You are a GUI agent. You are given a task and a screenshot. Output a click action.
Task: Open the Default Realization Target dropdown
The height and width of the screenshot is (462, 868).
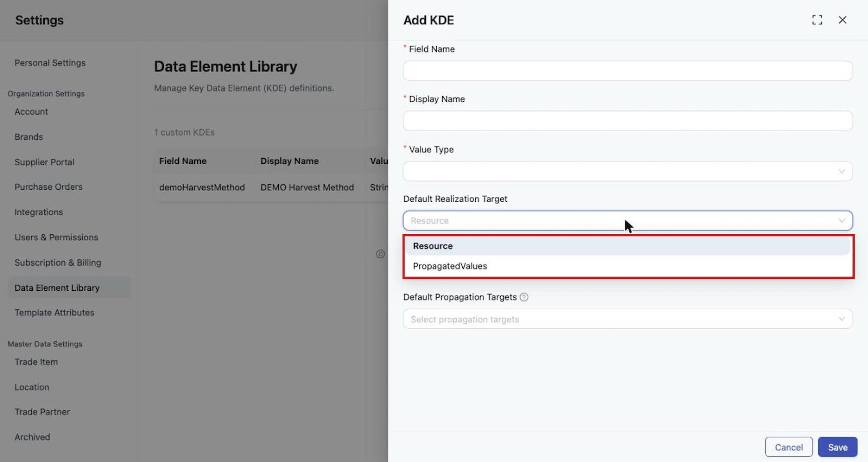click(627, 221)
